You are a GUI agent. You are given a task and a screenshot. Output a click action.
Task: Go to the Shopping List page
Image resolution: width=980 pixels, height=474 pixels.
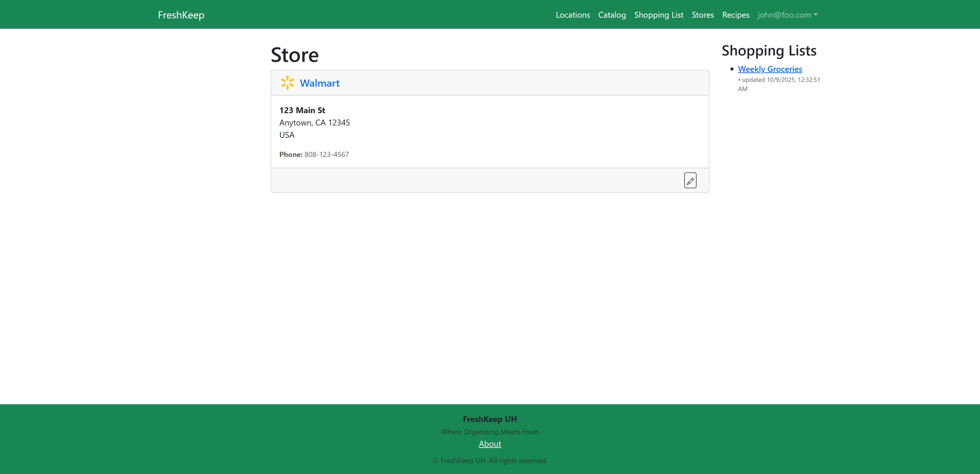pos(659,15)
